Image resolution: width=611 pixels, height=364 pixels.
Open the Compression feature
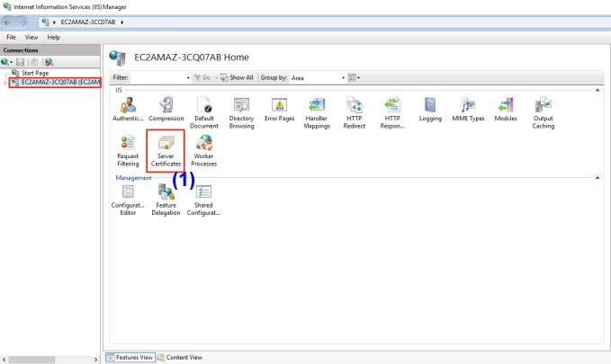click(x=166, y=110)
